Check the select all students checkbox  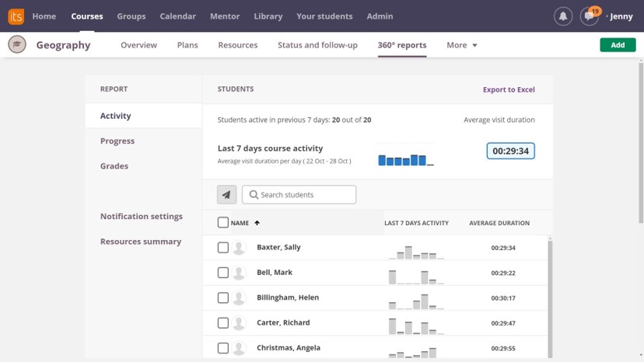223,223
